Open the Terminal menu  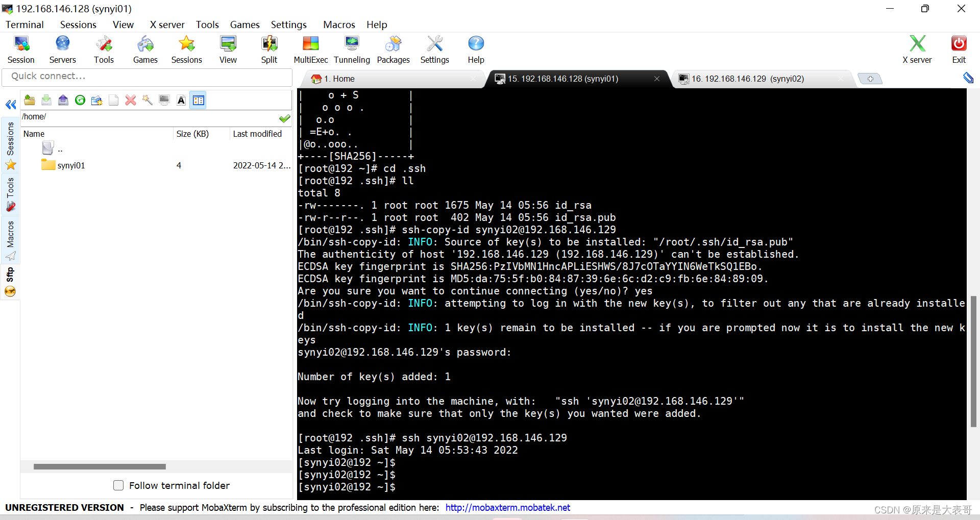tap(24, 24)
